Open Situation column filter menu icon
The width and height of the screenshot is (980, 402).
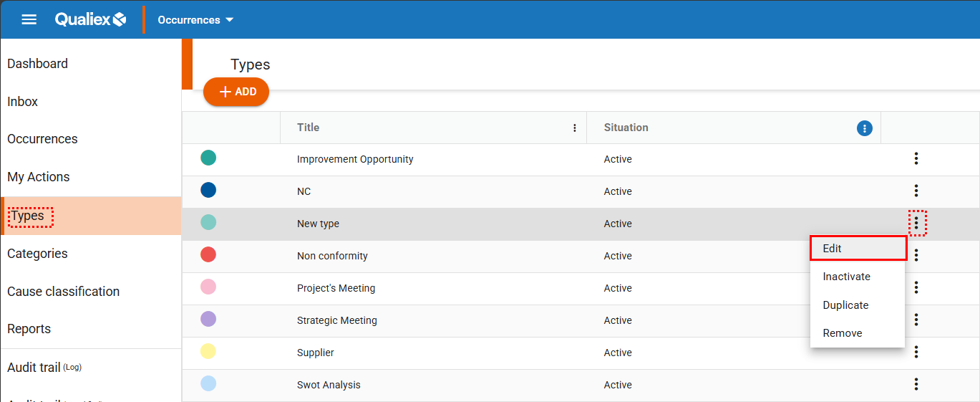pyautogui.click(x=865, y=128)
